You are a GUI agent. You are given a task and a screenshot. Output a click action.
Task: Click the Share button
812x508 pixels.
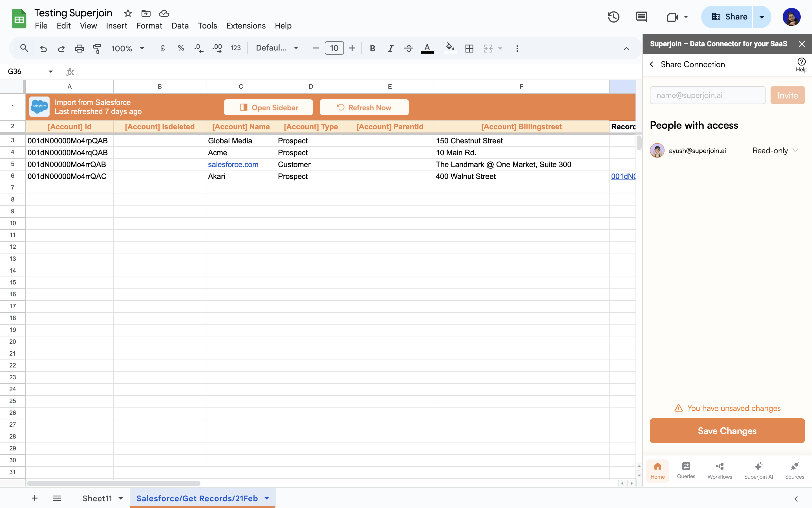(727, 17)
